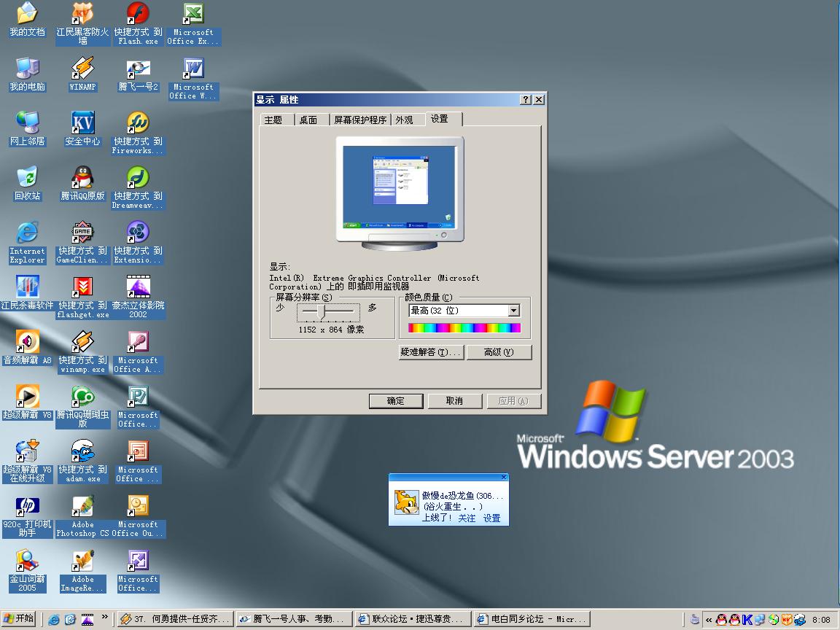The image size is (840, 630).
Task: Select the Recycle Bin (回收站) desktop icon
Action: (27, 178)
